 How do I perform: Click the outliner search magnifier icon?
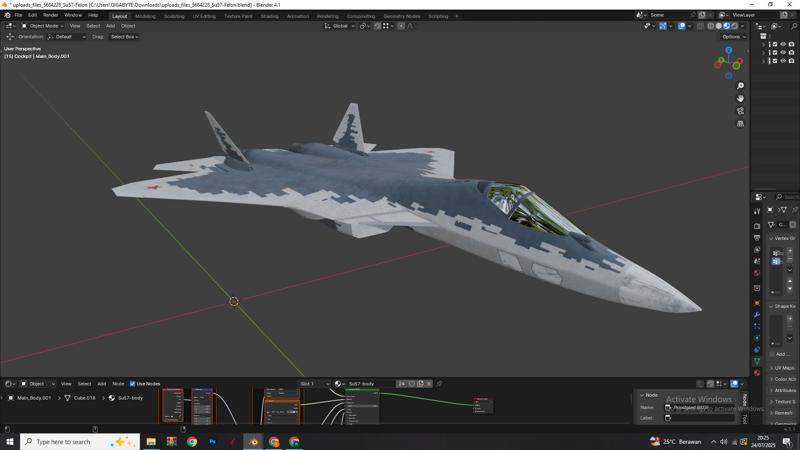pos(794,26)
